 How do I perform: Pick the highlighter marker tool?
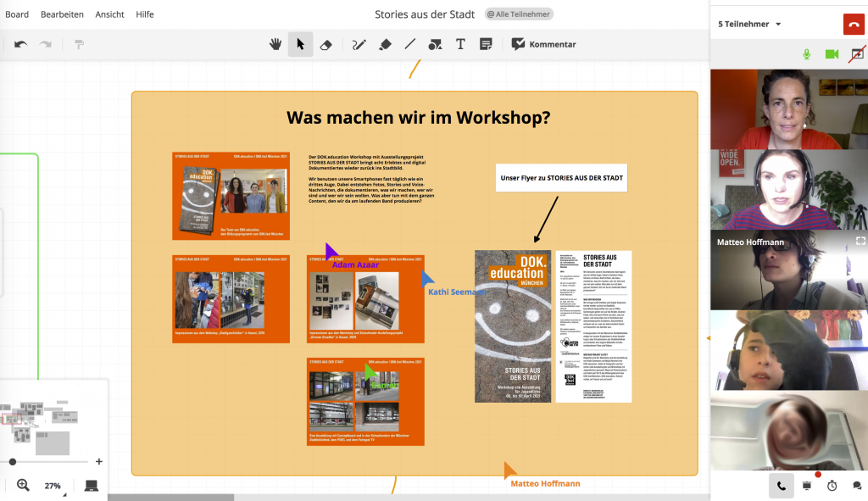point(385,44)
